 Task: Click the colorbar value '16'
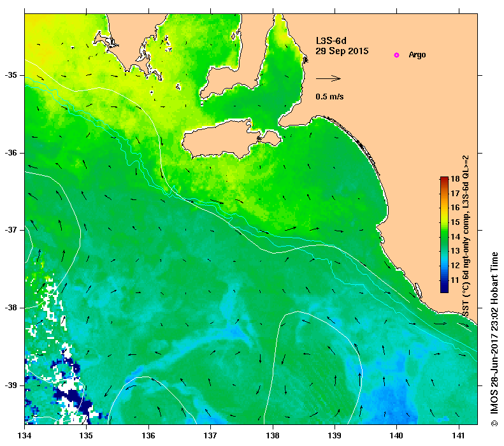(455, 208)
